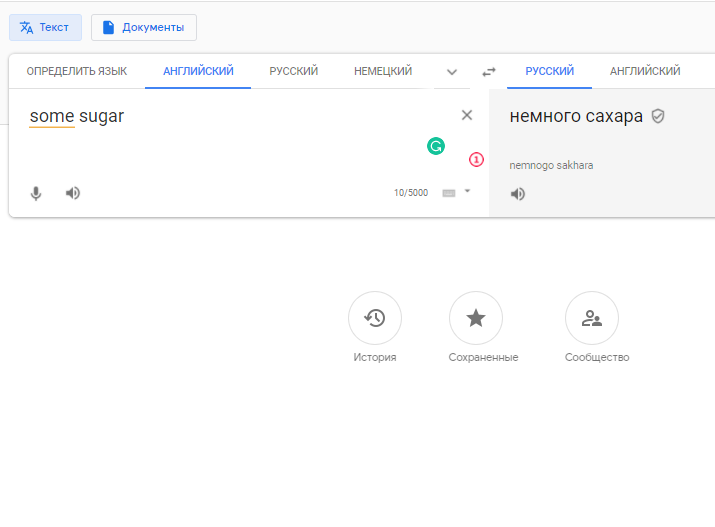The image size is (715, 527).
Task: Click the 10/5000 character counter
Action: point(411,193)
